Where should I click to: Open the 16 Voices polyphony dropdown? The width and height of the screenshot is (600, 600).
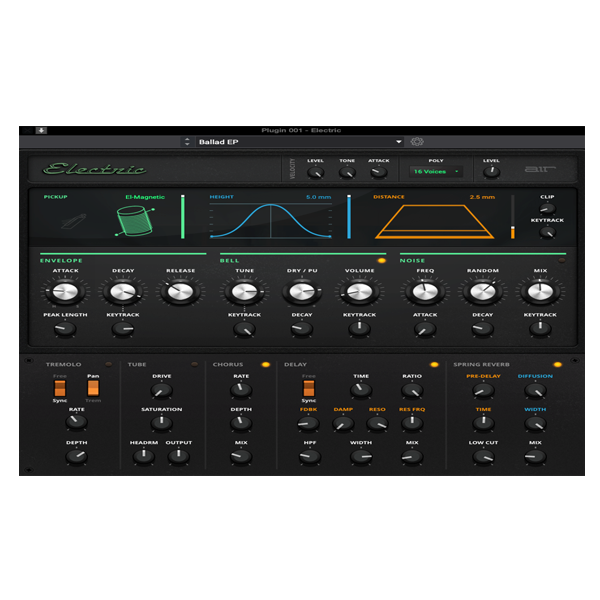tap(436, 171)
